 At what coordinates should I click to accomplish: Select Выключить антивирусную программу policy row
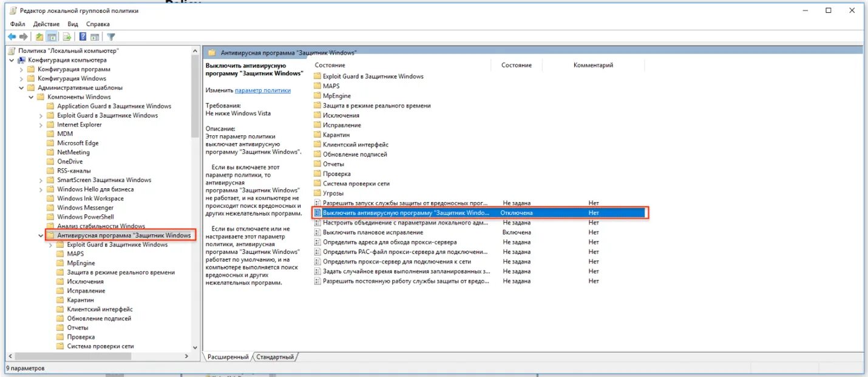480,213
